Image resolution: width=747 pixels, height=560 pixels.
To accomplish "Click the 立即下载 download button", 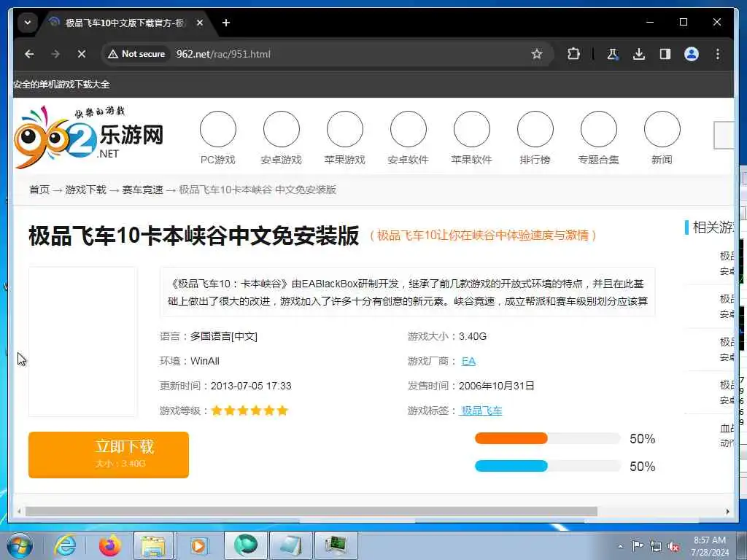I will 109,455.
